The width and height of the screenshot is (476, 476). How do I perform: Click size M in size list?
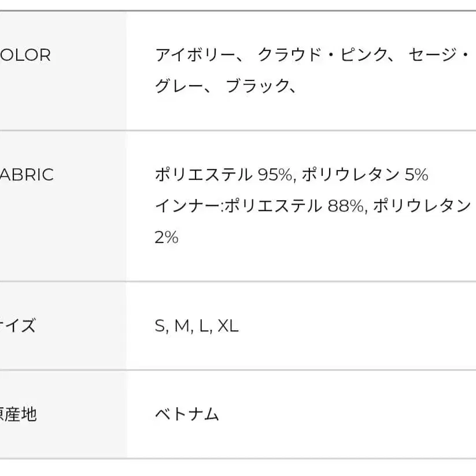(x=182, y=326)
